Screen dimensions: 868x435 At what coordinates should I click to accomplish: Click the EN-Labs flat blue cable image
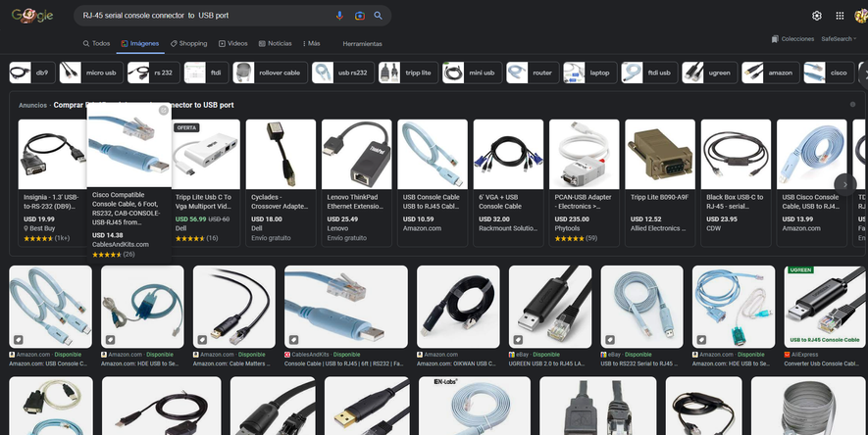coord(475,406)
